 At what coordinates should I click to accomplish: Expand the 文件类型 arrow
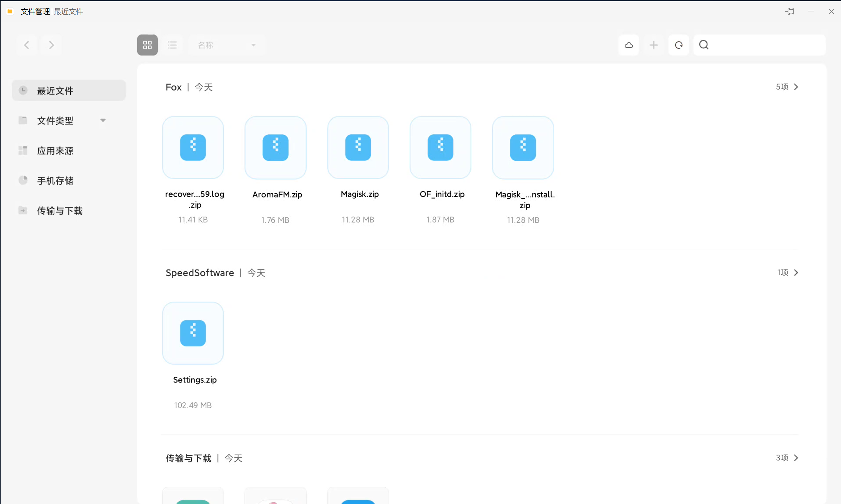103,120
